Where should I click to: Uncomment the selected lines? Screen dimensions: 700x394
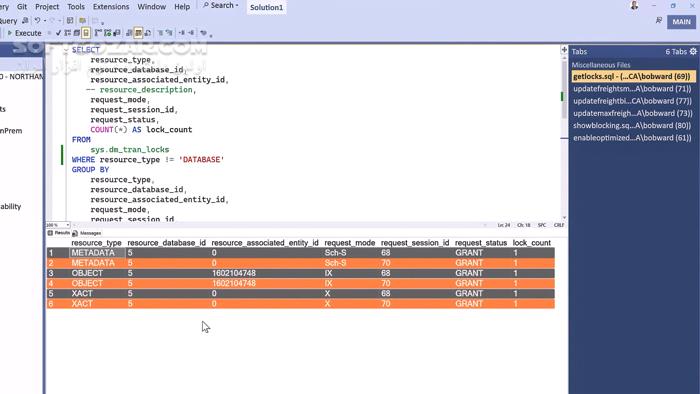(x=169, y=33)
